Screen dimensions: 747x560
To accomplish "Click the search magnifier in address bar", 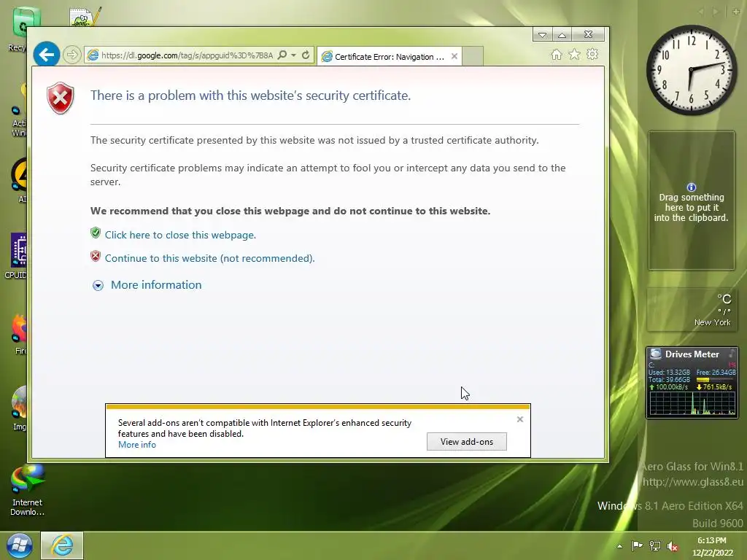I will [282, 55].
